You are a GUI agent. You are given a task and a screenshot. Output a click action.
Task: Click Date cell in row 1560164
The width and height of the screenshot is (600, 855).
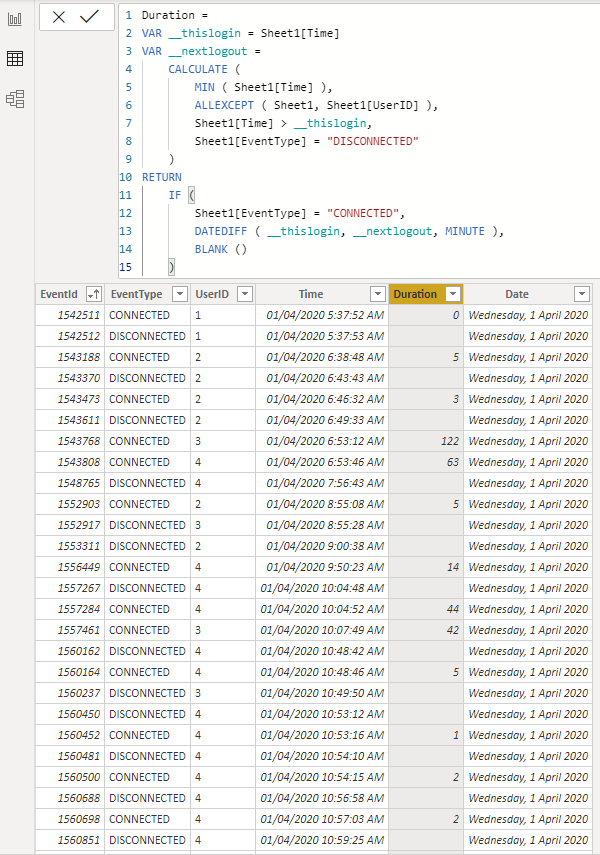(528, 672)
